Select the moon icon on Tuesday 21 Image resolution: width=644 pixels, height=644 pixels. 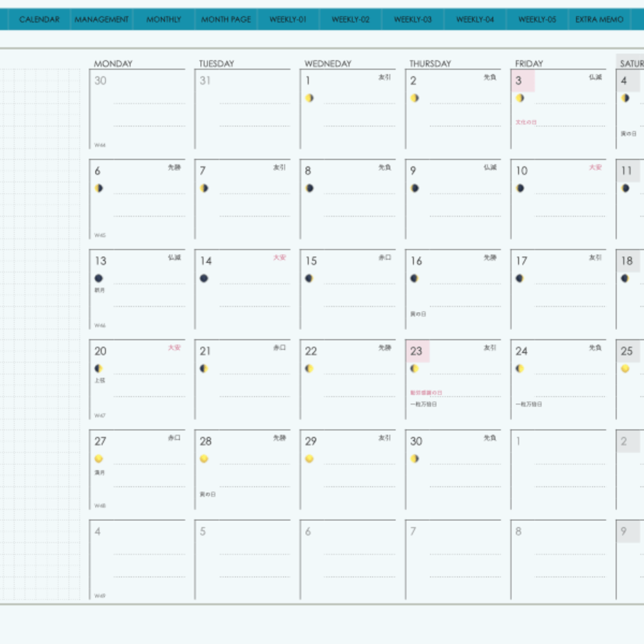pos(204,368)
